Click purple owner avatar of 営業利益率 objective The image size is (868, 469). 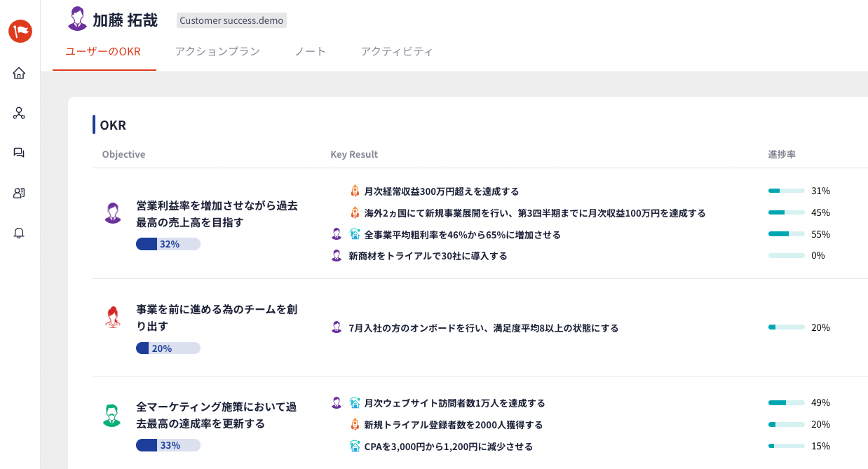click(112, 213)
